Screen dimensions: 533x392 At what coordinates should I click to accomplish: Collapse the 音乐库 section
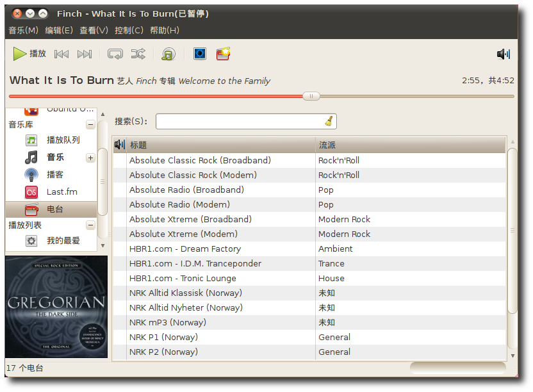click(90, 125)
